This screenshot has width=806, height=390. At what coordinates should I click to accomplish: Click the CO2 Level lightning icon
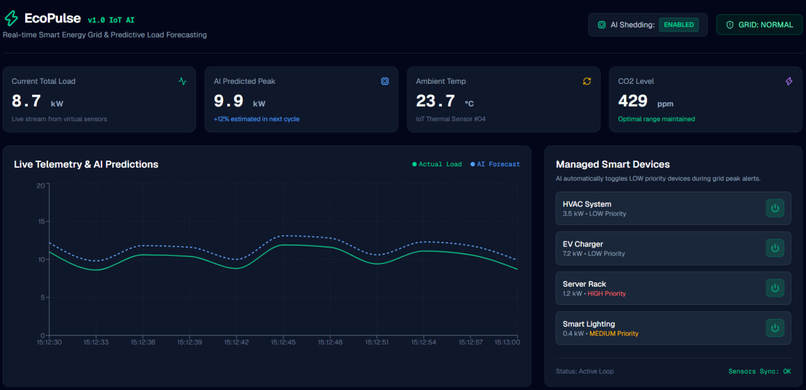click(789, 81)
